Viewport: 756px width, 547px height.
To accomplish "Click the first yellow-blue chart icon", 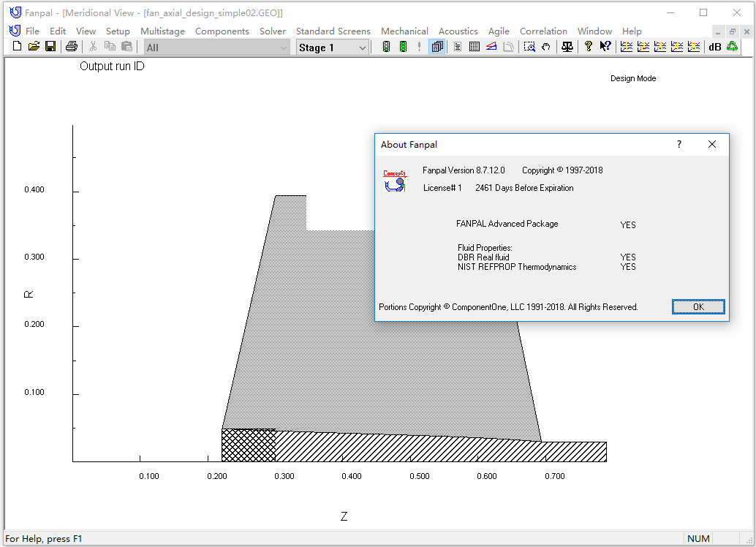I will (x=627, y=47).
